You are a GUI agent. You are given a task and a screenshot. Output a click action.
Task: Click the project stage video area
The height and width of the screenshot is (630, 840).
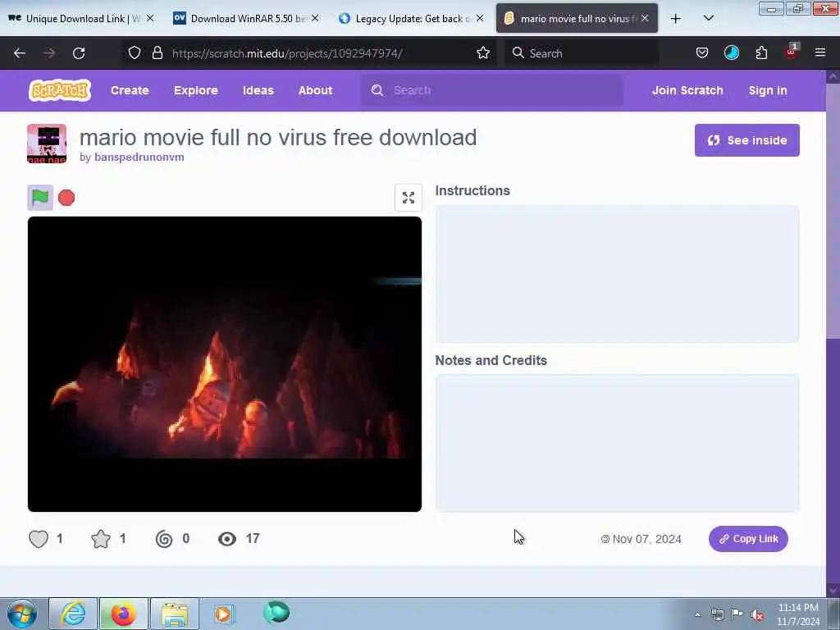point(225,364)
